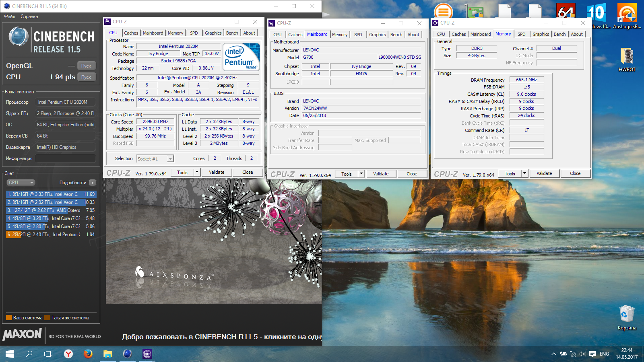Expand Tools arrow in first CPU-Z window
This screenshot has height=362, width=644.
coord(197,173)
